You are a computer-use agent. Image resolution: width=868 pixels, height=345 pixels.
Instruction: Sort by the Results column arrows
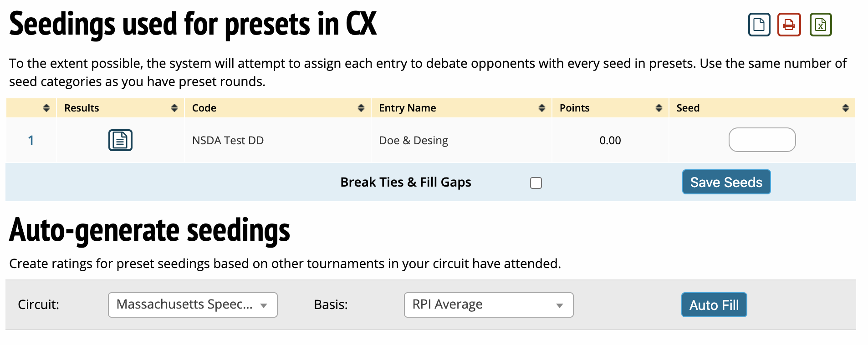pos(174,108)
